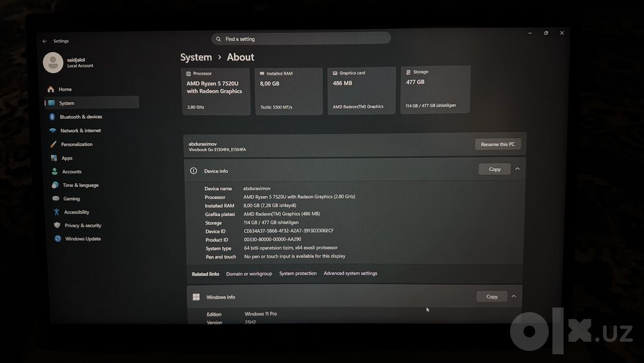
Task: Open Network & internet wifi icon
Action: pyautogui.click(x=53, y=130)
